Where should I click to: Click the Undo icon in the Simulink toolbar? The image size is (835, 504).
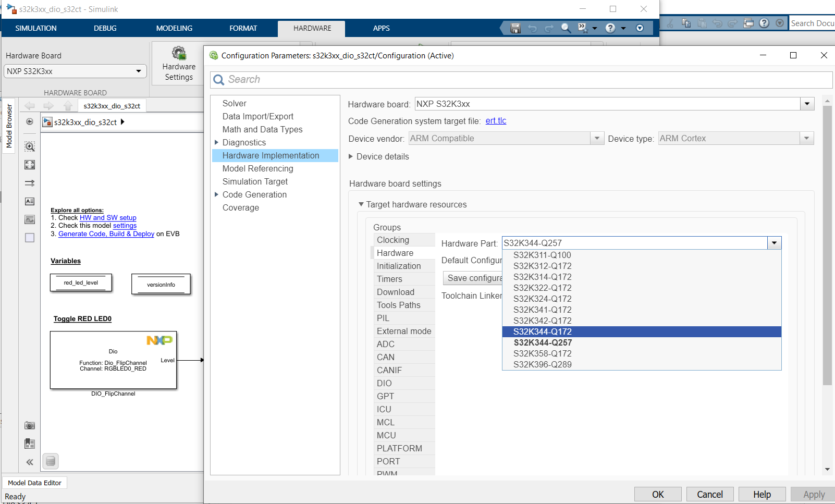click(x=532, y=28)
